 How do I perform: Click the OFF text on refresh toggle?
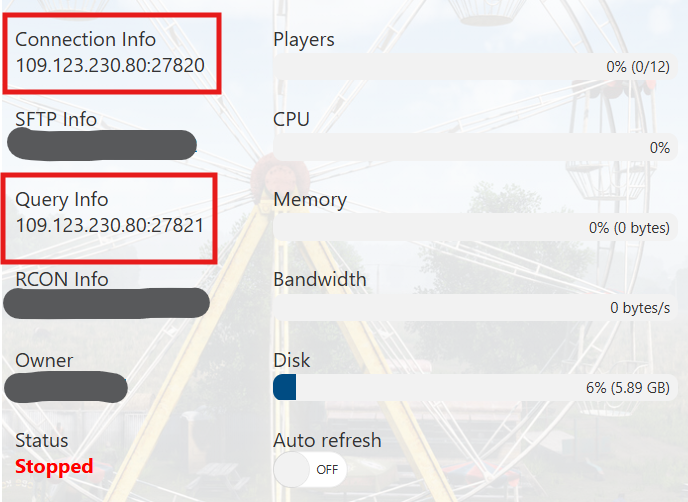[327, 470]
